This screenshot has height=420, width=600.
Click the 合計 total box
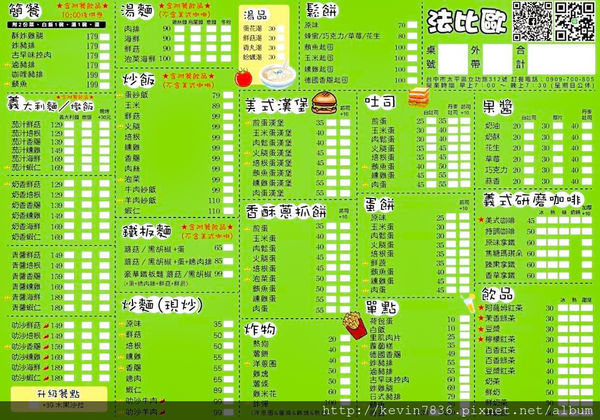[x=561, y=59]
